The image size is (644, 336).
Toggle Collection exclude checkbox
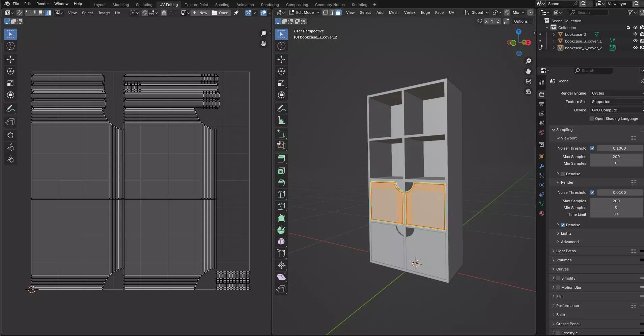(x=628, y=28)
